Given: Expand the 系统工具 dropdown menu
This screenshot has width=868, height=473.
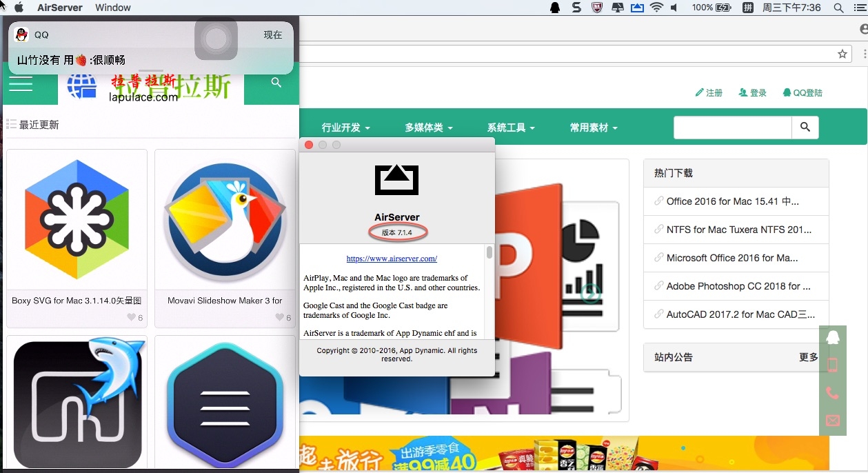Looking at the screenshot, I should [x=511, y=128].
